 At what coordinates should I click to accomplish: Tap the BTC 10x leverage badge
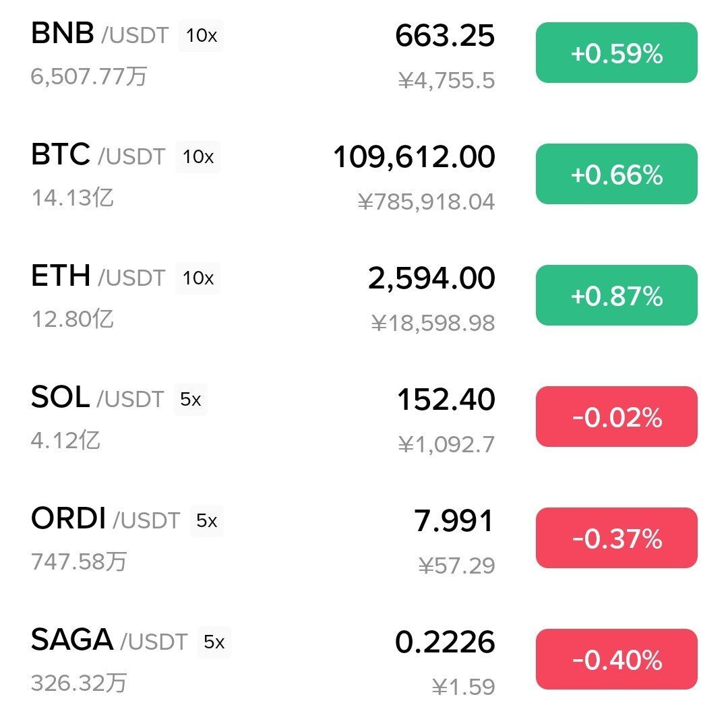tap(198, 157)
